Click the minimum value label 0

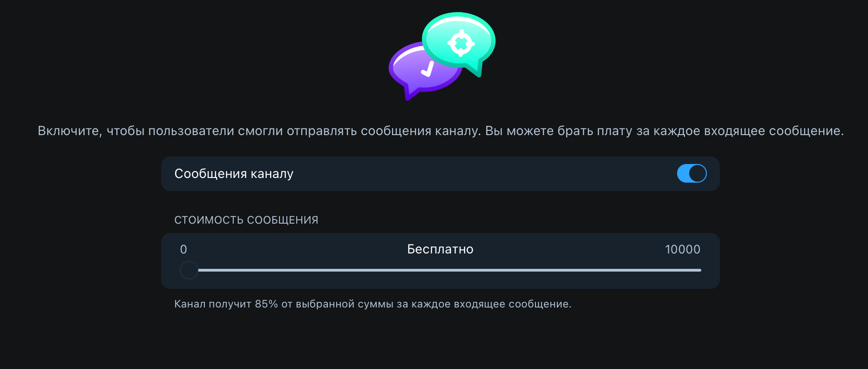(x=183, y=249)
